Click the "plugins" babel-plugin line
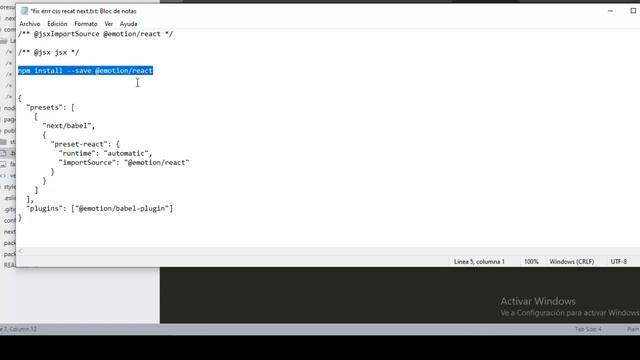 coord(100,209)
